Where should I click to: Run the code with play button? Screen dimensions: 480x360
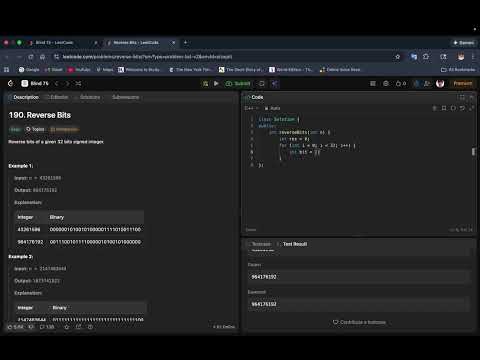(x=216, y=84)
